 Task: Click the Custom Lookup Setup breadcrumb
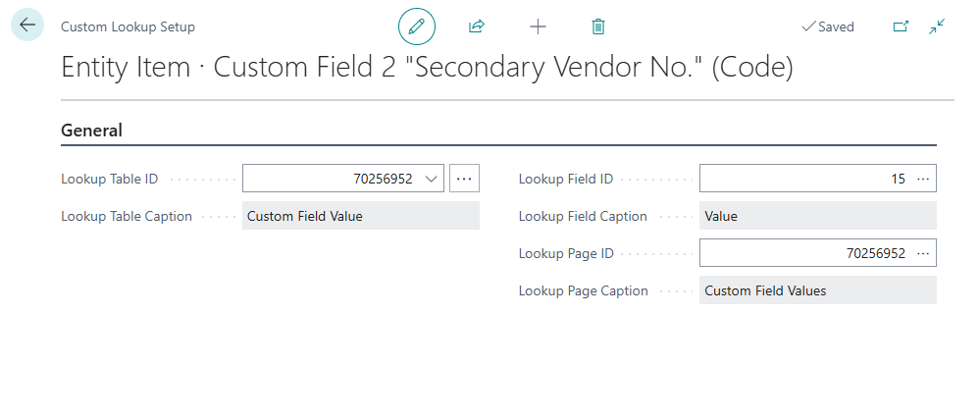click(128, 26)
